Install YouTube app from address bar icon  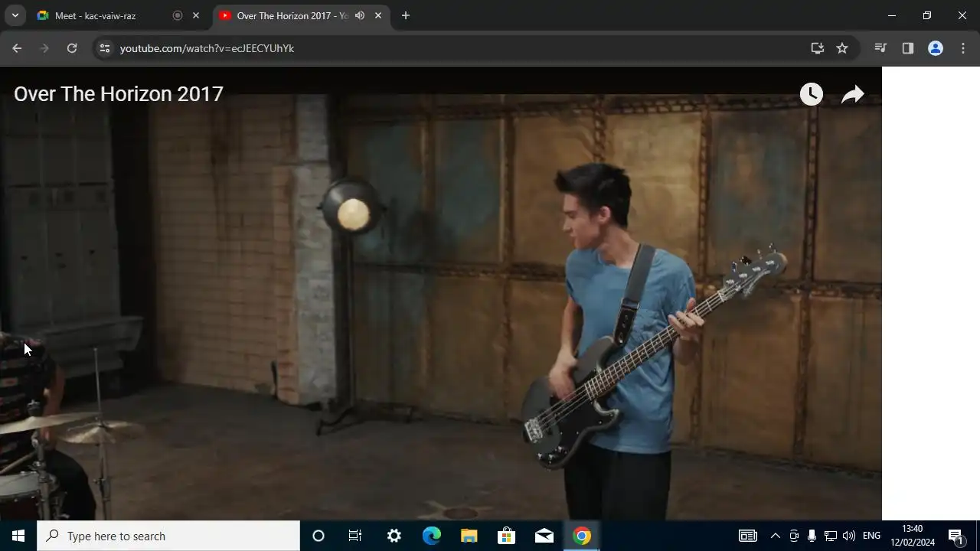pos(818,48)
